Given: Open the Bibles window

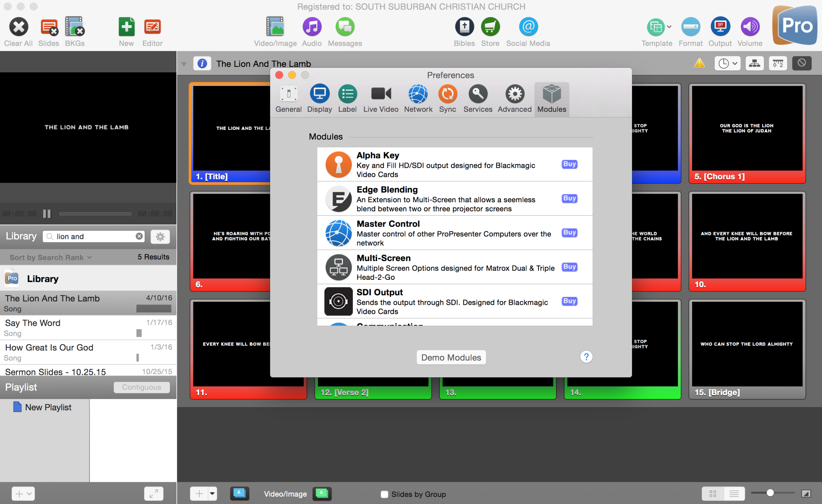Looking at the screenshot, I should tap(464, 27).
